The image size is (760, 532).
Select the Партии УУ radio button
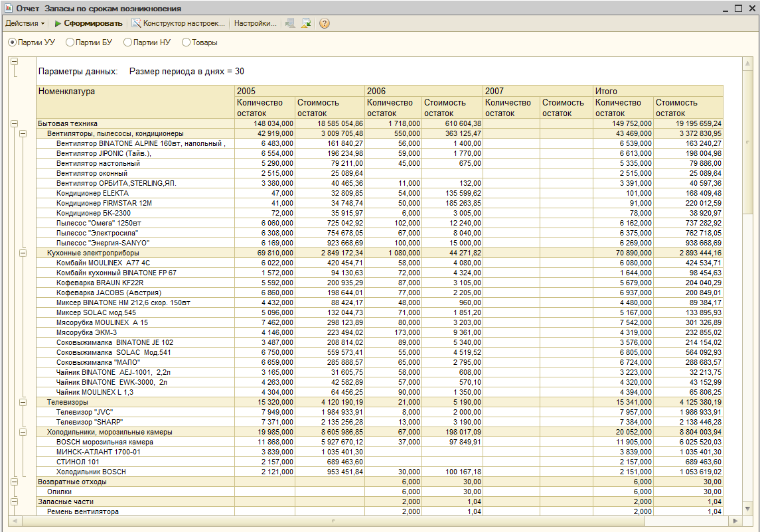(12, 42)
